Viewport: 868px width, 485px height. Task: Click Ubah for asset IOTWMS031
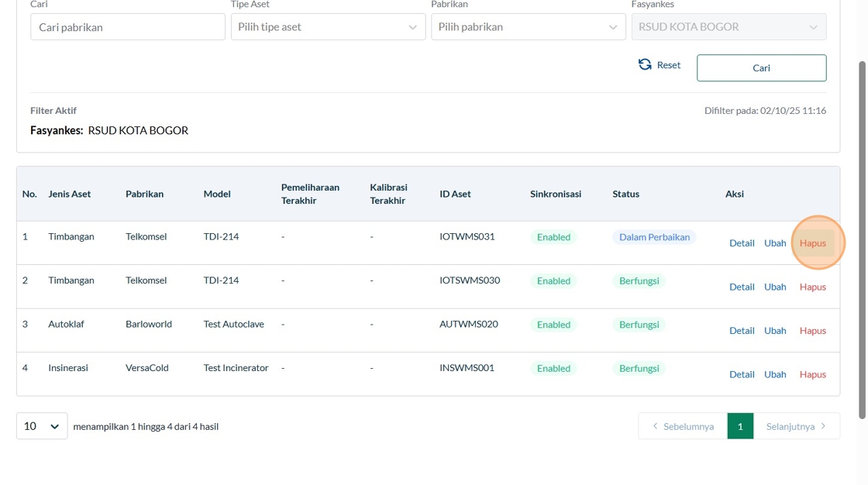point(775,243)
